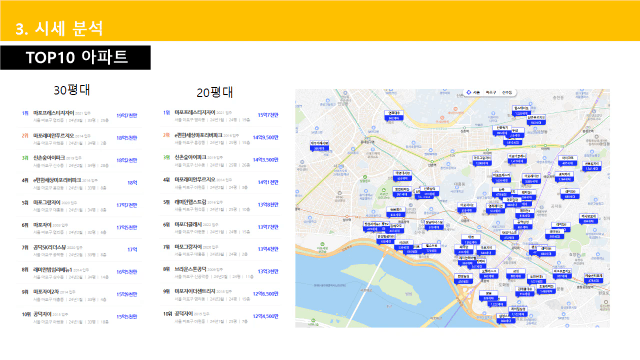Image resolution: width=640 pixels, height=360 pixels.
Task: Select the 18억 rank 4 entry in 30평대
Action: 80,183
